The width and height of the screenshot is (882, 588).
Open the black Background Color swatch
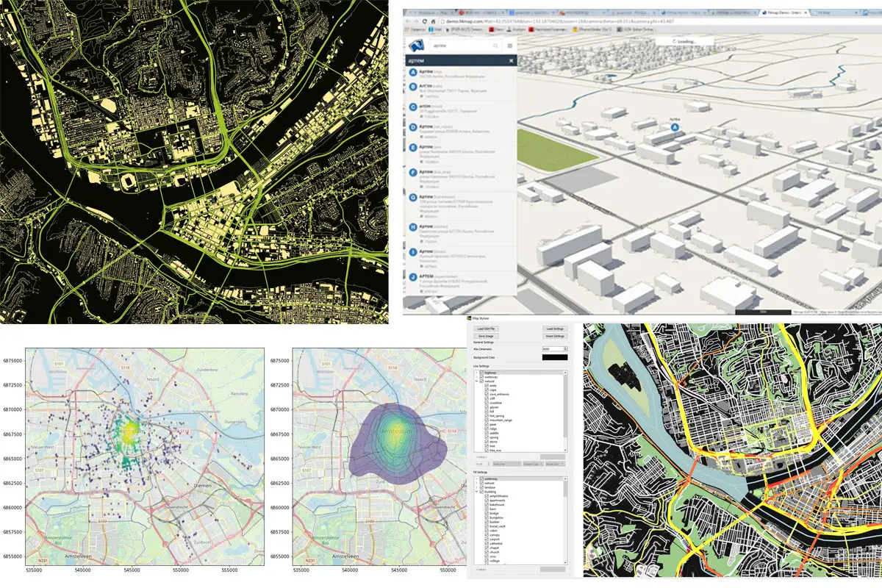point(554,356)
